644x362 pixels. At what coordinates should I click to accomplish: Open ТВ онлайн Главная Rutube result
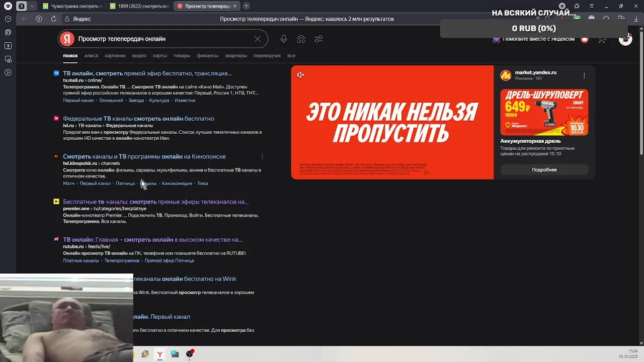(x=152, y=240)
